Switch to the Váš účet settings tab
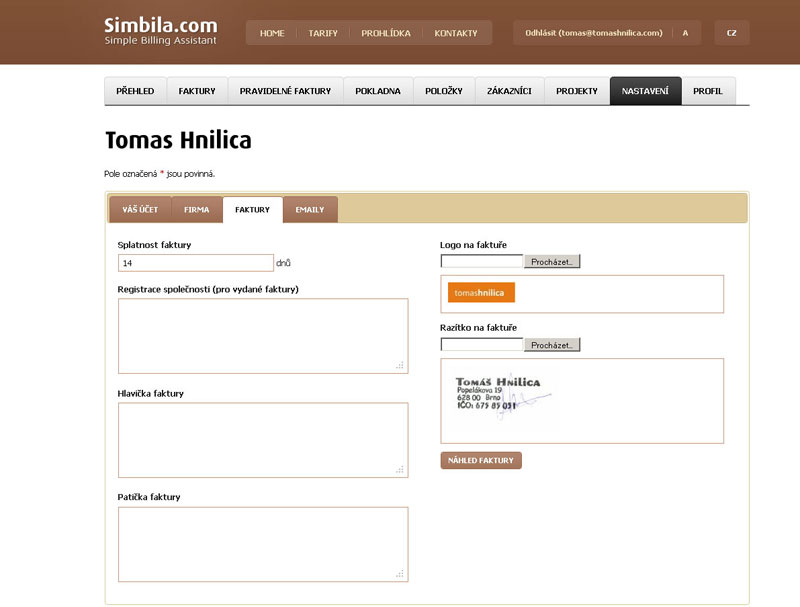Screen dimensions: 800x607 pos(140,210)
